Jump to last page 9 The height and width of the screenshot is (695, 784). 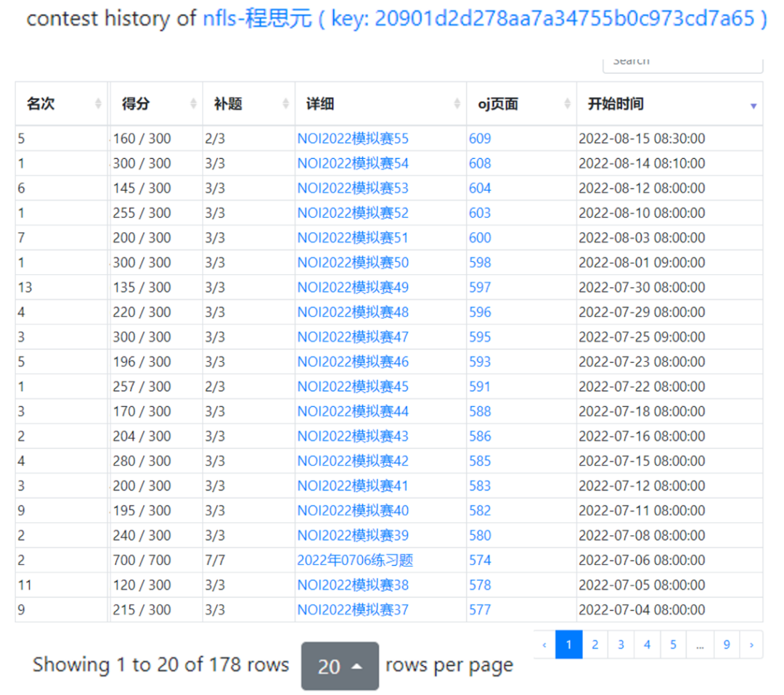coord(725,644)
